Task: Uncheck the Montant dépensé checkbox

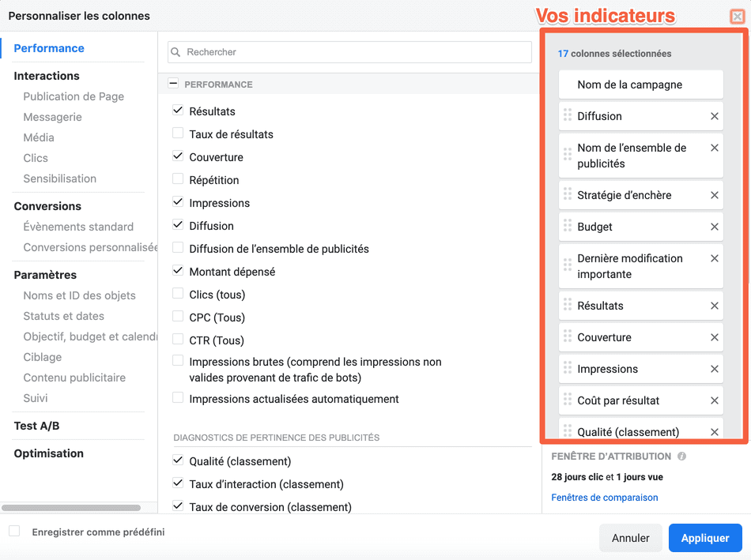Action: pyautogui.click(x=178, y=270)
